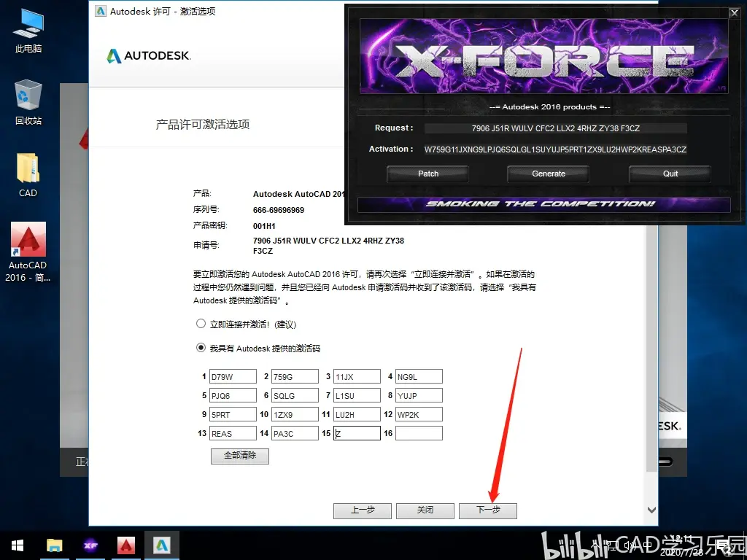Screen dimensions: 747x560
Task: Click the Autodesk title bar window icon
Action: [x=101, y=10]
